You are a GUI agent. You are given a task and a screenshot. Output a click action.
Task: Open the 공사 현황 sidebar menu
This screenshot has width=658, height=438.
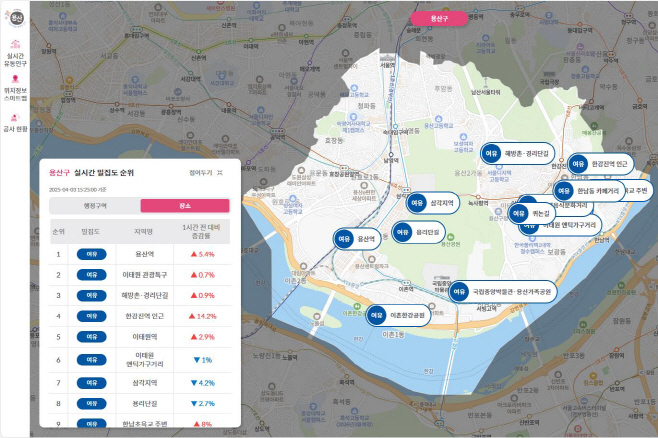[15, 123]
